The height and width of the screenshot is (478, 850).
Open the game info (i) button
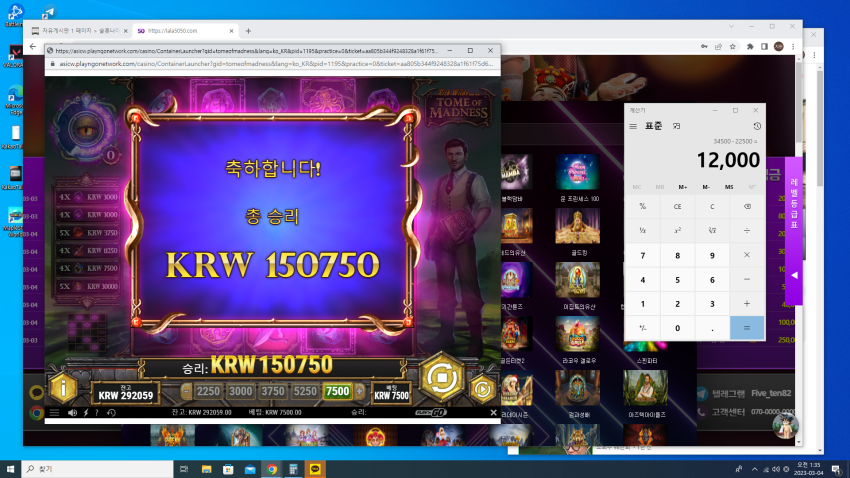pyautogui.click(x=63, y=388)
